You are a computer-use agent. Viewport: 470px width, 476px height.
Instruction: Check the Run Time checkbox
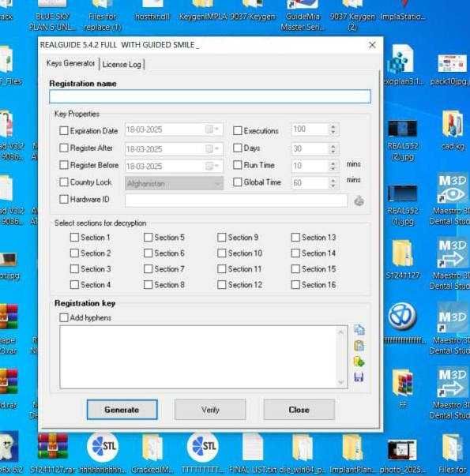[237, 165]
